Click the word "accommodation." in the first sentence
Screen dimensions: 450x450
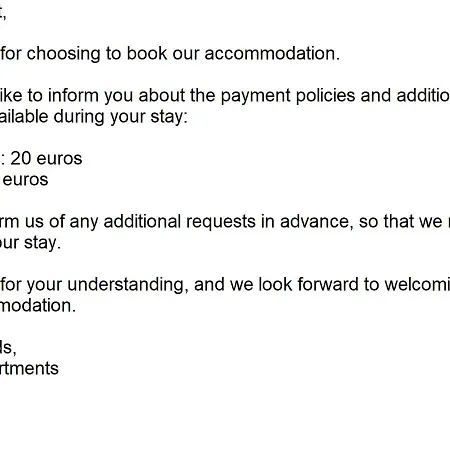click(x=272, y=54)
